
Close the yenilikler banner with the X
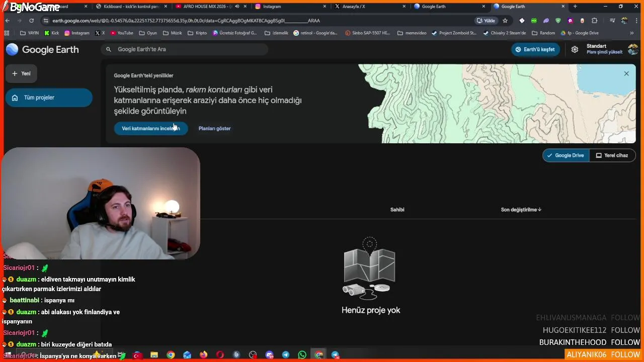(626, 73)
